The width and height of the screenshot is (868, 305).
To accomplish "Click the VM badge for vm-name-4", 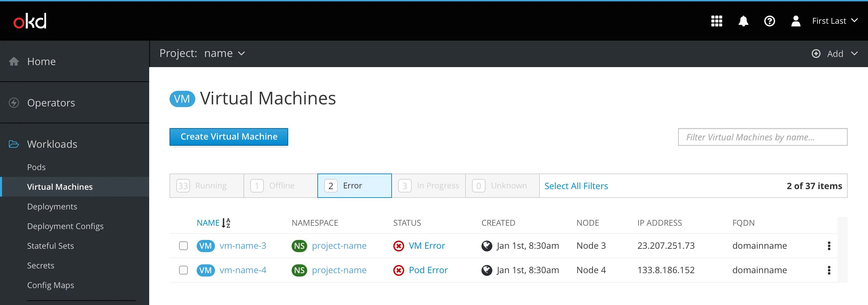I will point(205,270).
